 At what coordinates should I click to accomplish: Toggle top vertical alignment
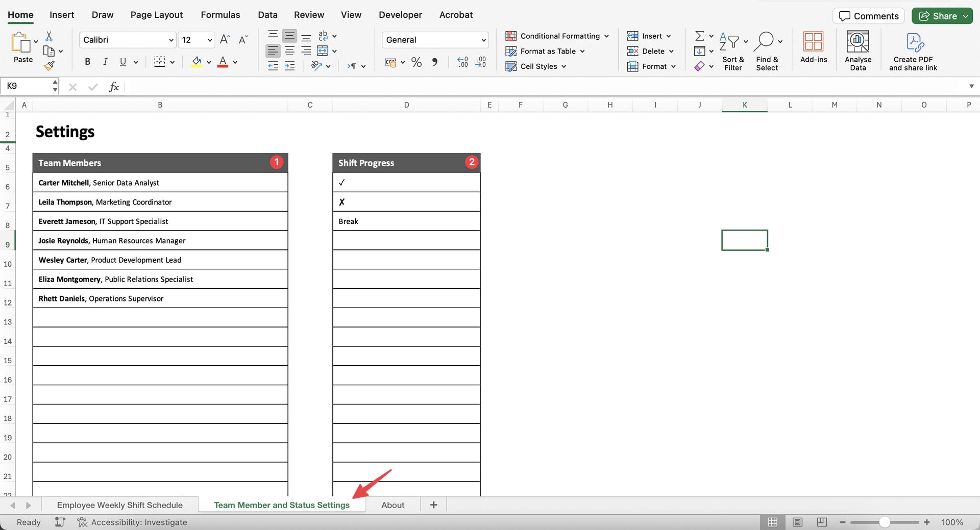273,35
